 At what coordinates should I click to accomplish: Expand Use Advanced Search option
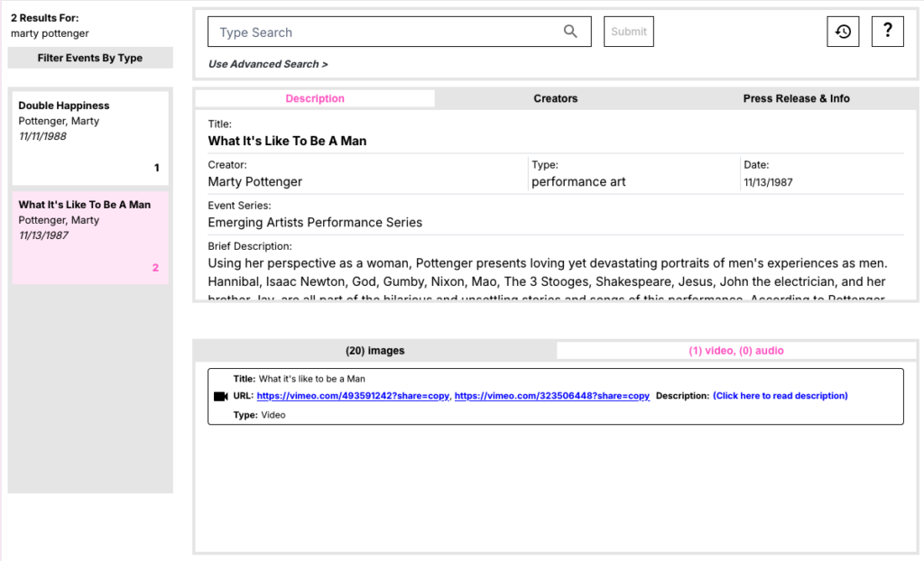[268, 64]
